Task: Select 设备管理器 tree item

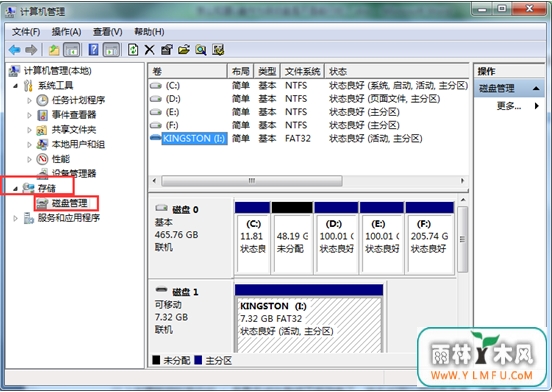Action: [74, 173]
